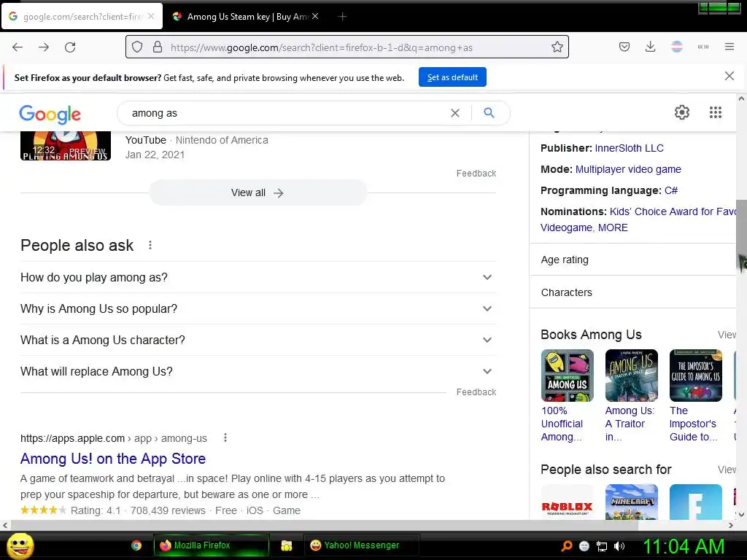Run search with the magnifier icon
Screen dimensions: 747x560
click(x=489, y=113)
